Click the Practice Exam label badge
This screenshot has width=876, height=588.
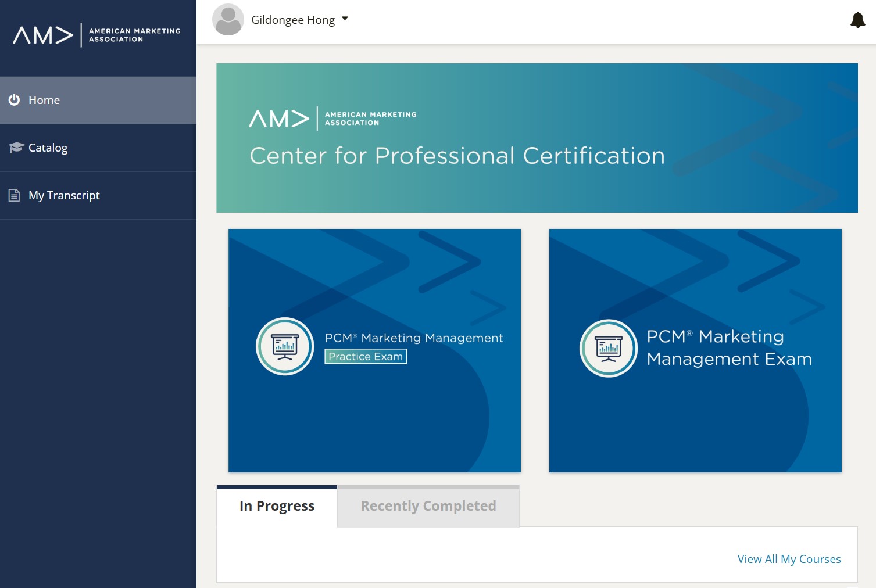click(366, 356)
